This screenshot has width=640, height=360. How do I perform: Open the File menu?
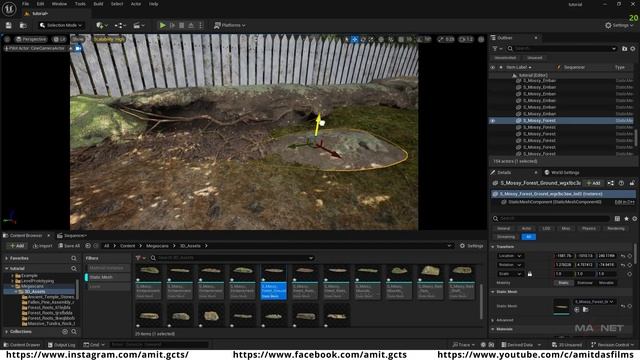point(25,4)
